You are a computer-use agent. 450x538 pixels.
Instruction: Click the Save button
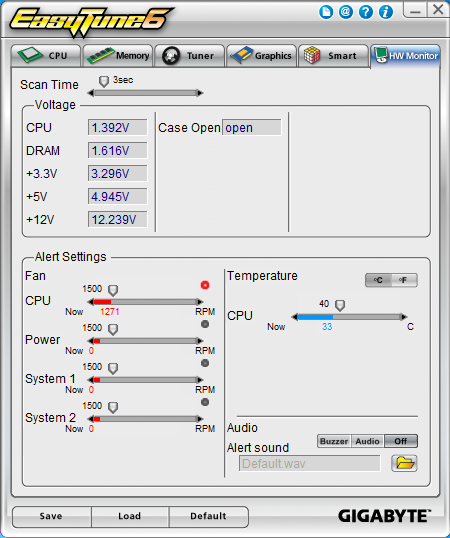coord(52,516)
